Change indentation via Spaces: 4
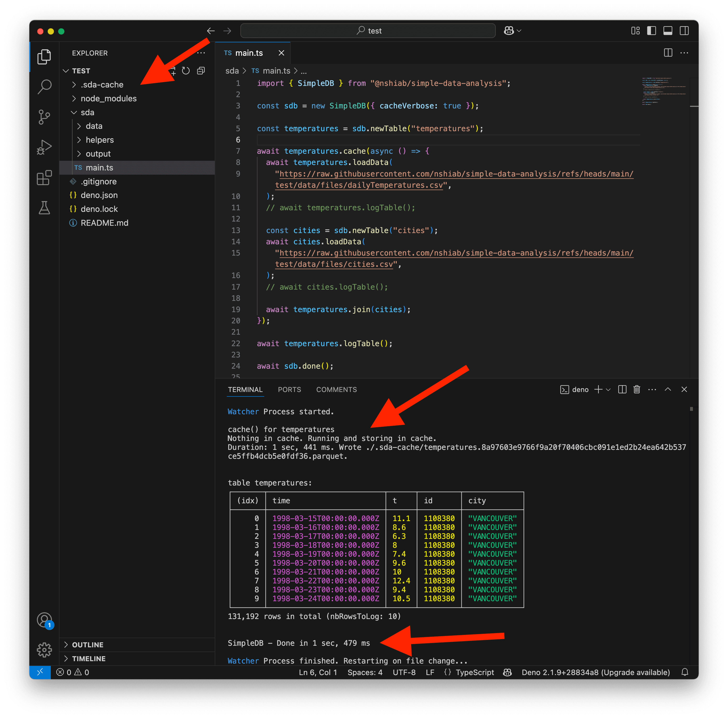 click(x=365, y=672)
